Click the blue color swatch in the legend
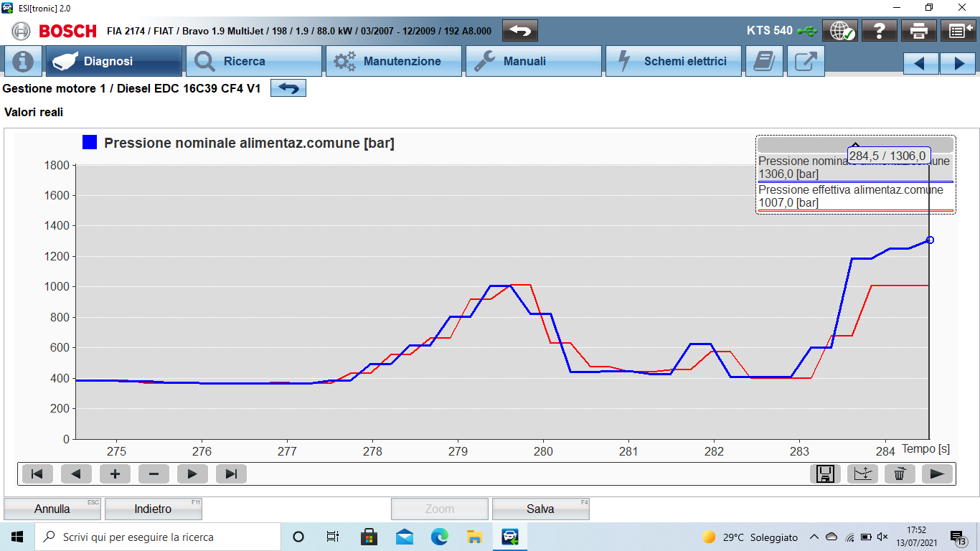This screenshot has height=551, width=980. (x=90, y=143)
